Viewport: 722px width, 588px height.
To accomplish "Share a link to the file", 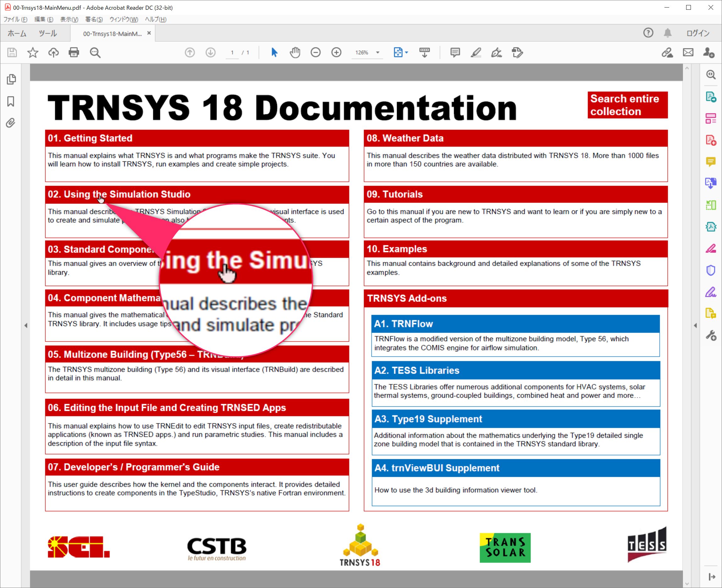I will click(x=667, y=52).
